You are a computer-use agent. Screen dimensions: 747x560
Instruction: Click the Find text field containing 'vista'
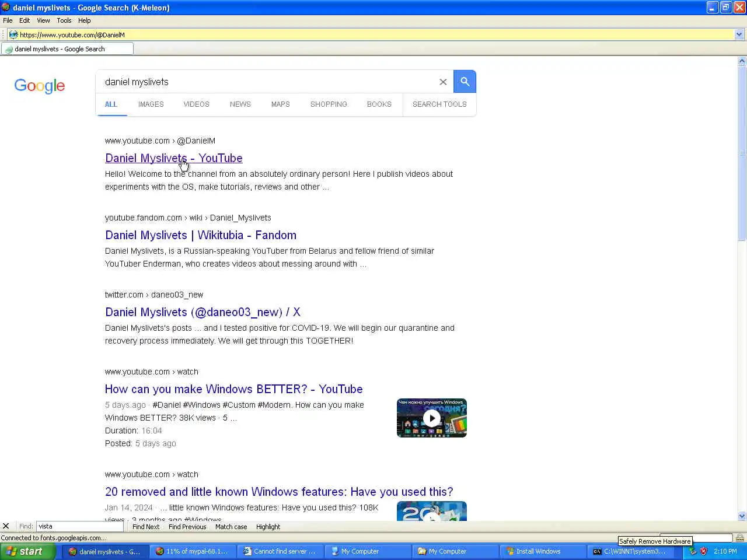pyautogui.click(x=80, y=526)
